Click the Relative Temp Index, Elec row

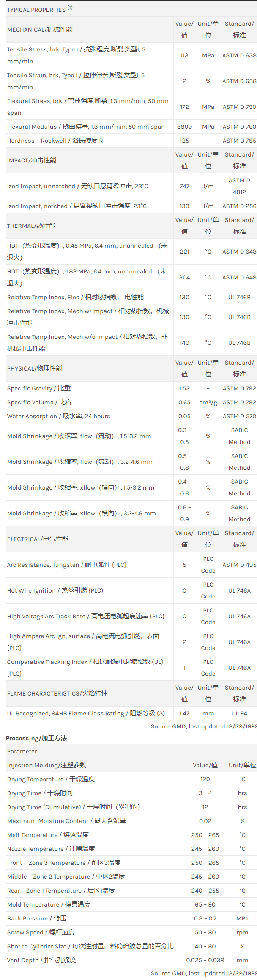pyautogui.click(x=75, y=297)
